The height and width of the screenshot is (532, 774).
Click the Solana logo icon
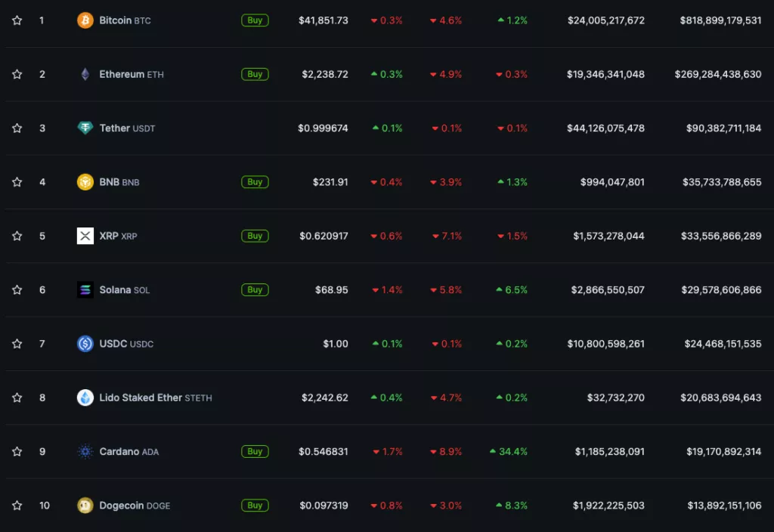(x=85, y=289)
